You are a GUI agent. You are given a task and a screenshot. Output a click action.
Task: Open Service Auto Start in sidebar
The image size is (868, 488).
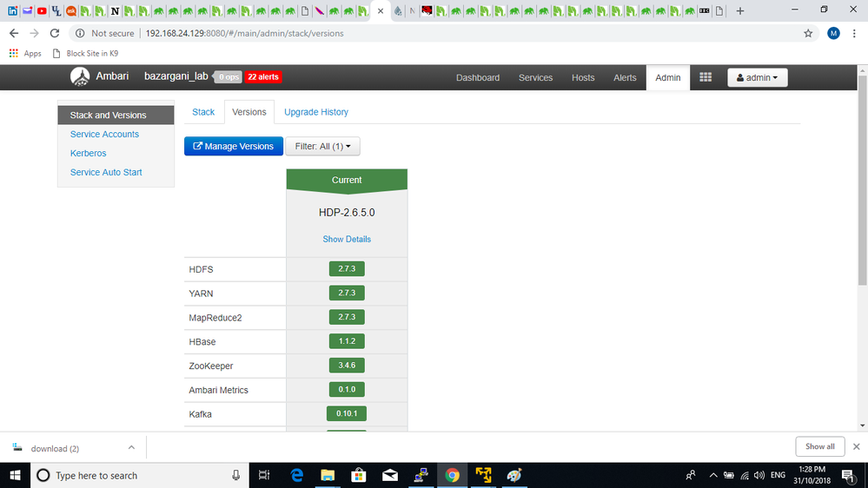coord(106,172)
